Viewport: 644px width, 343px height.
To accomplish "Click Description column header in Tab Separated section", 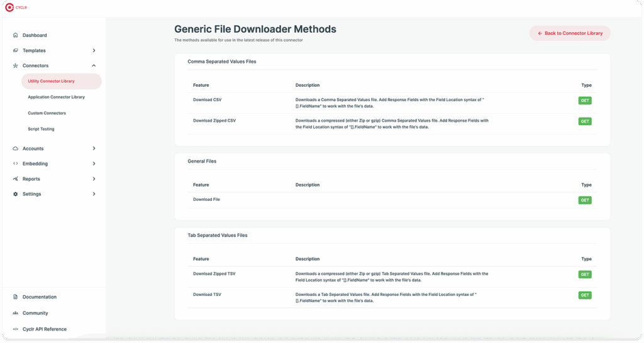I will click(x=307, y=259).
